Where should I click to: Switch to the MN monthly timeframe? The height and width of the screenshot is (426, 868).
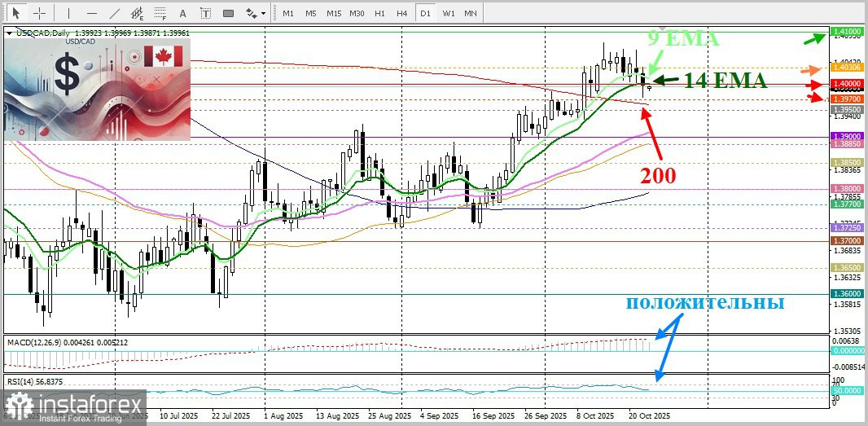click(471, 13)
